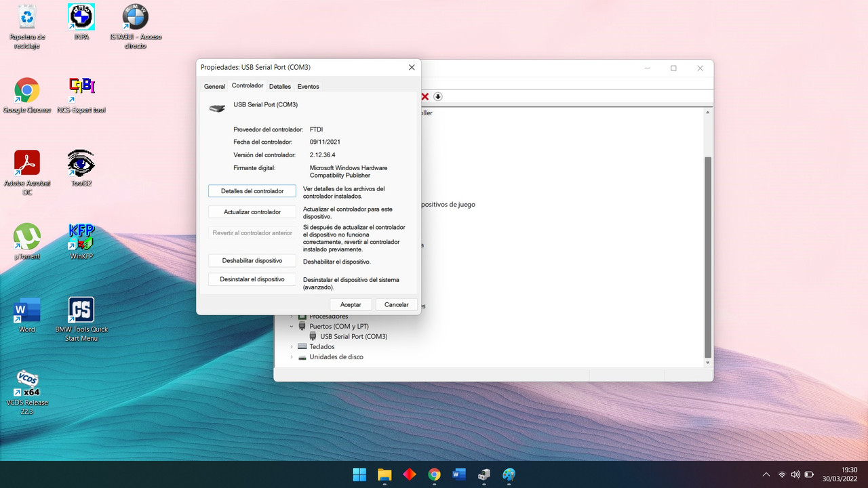The height and width of the screenshot is (488, 868).
Task: Select USB Serial Port (COM3) in device tree
Action: (353, 337)
